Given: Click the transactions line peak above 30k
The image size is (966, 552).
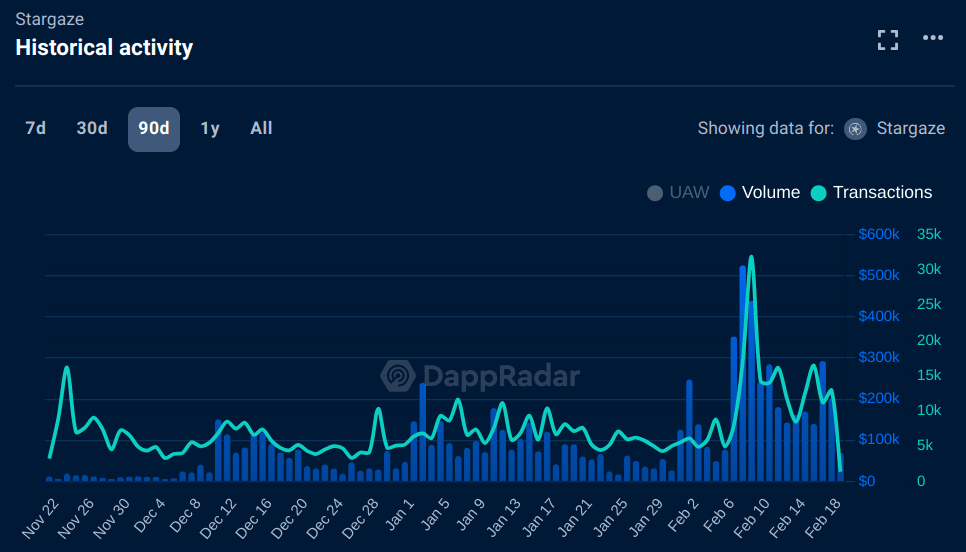Looking at the screenshot, I should pyautogui.click(x=751, y=257).
